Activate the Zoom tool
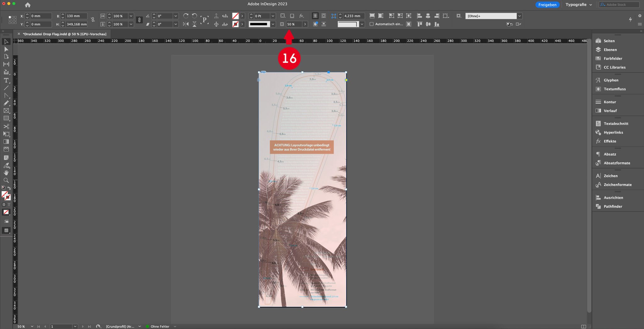Image resolution: width=644 pixels, height=329 pixels. (x=6, y=180)
